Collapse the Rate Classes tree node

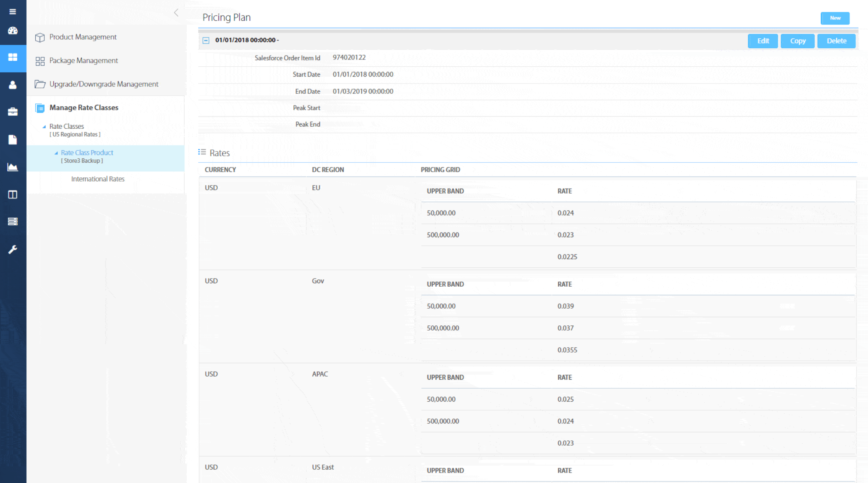44,127
